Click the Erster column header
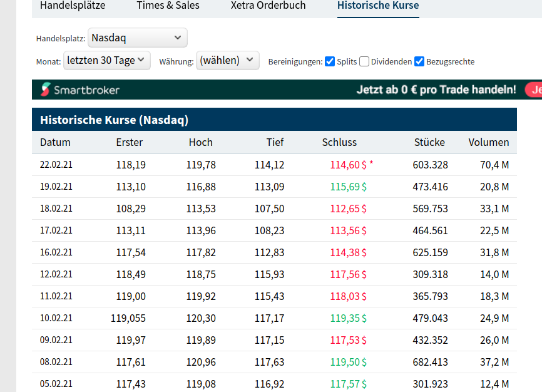 click(x=130, y=143)
